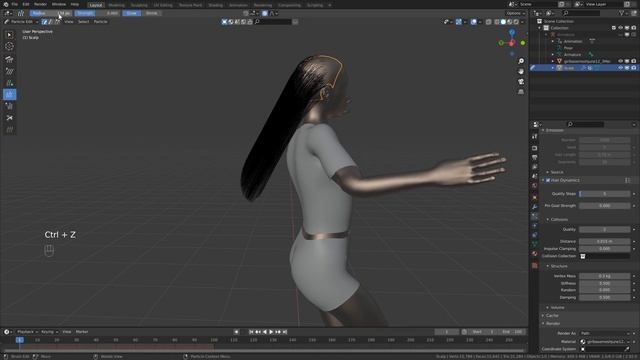Click the Shrink button
The width and height of the screenshot is (640, 360).
[x=152, y=13]
